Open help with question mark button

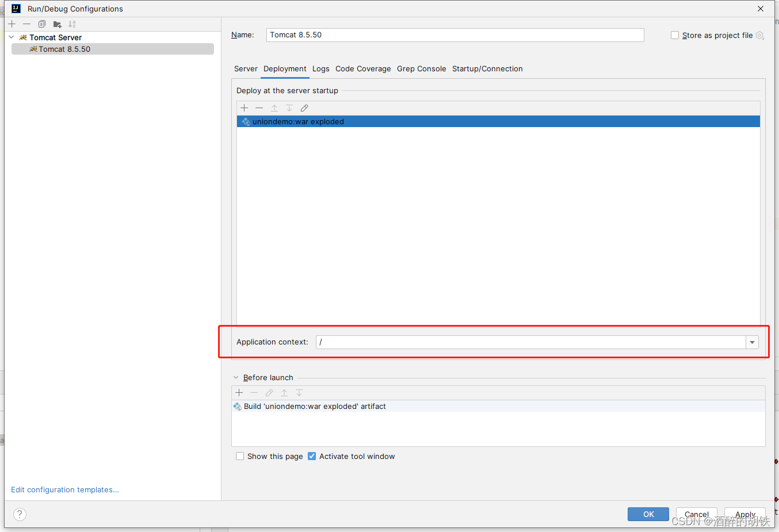20,514
